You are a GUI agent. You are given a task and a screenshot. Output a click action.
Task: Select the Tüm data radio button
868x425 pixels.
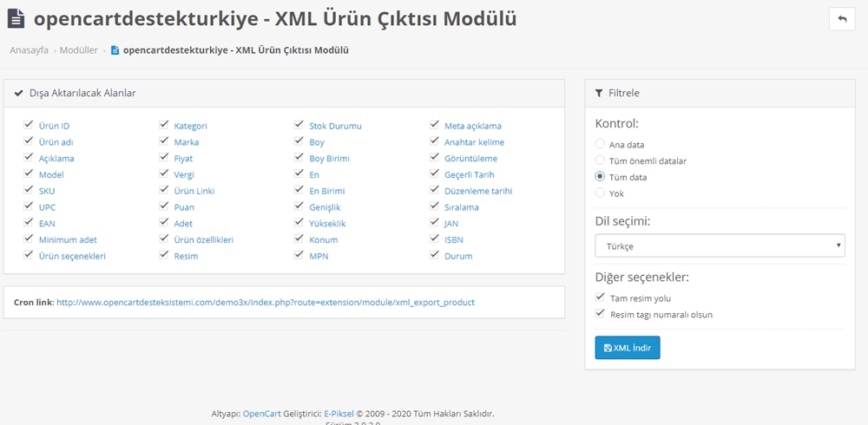600,177
